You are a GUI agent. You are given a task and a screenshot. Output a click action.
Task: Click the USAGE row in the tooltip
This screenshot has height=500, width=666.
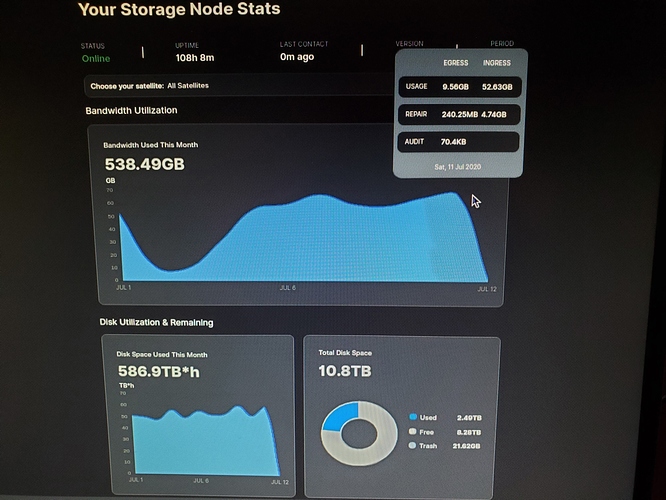[460, 87]
